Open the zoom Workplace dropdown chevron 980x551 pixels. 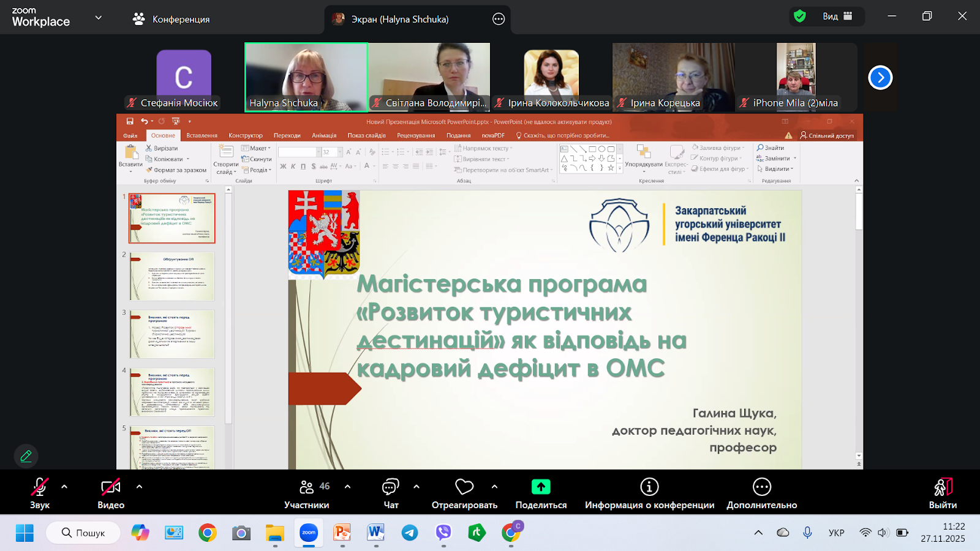tap(98, 18)
